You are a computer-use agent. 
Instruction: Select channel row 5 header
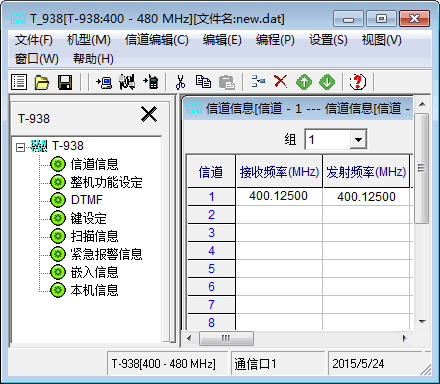click(211, 268)
